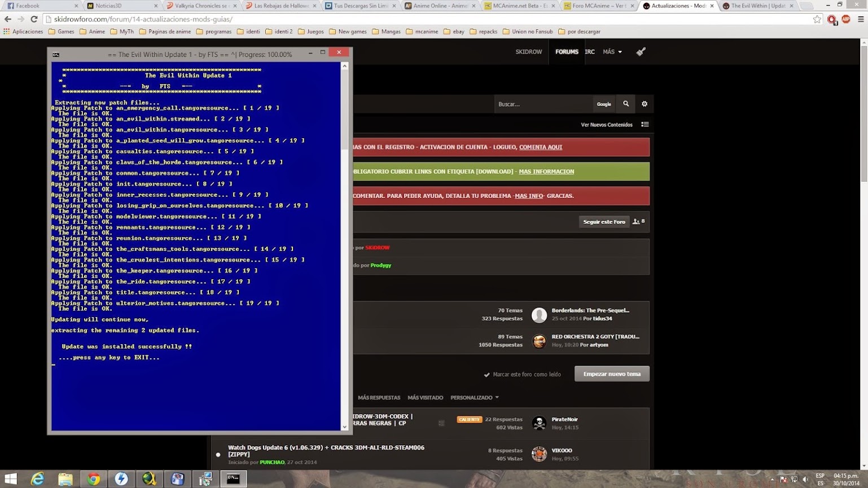Click the volume speaker icon in system tray
The height and width of the screenshot is (488, 868).
805,480
